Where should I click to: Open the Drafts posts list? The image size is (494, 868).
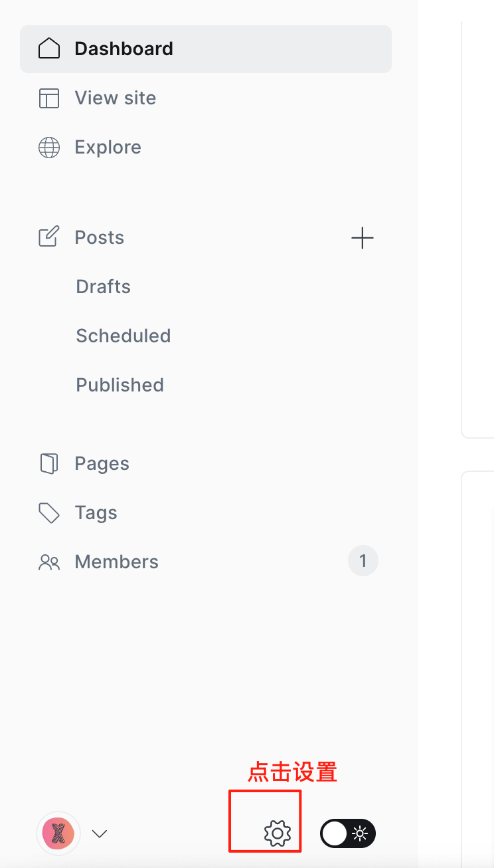point(104,286)
